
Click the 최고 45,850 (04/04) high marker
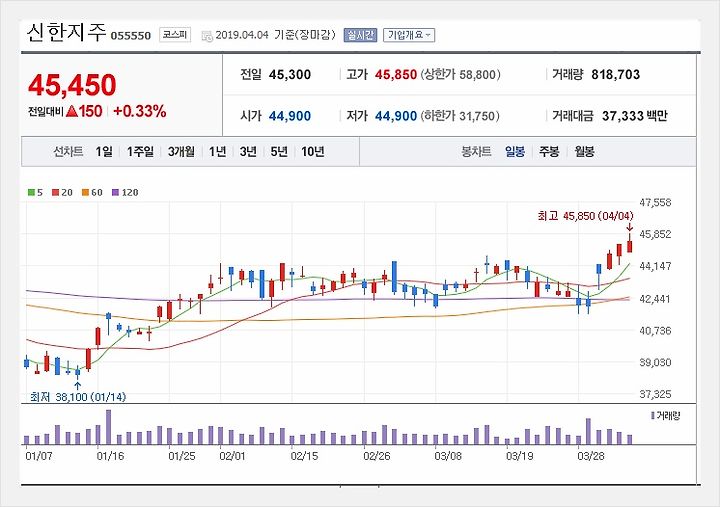[x=585, y=216]
